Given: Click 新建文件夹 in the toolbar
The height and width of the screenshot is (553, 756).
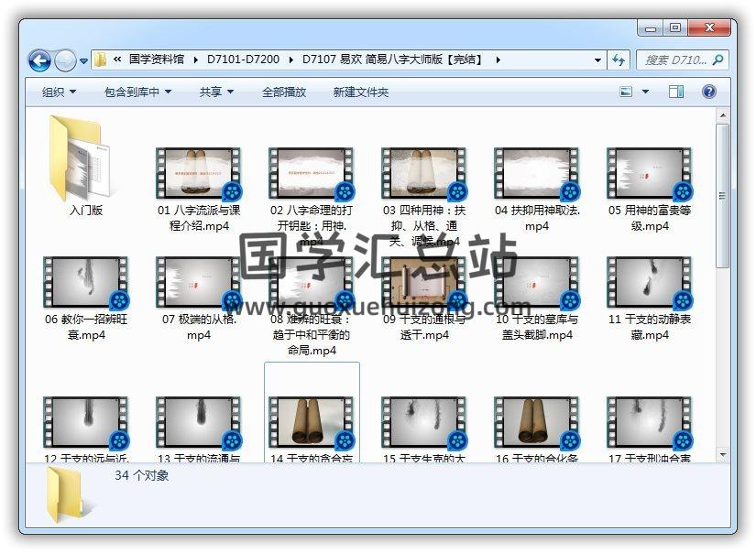Looking at the screenshot, I should [x=361, y=92].
